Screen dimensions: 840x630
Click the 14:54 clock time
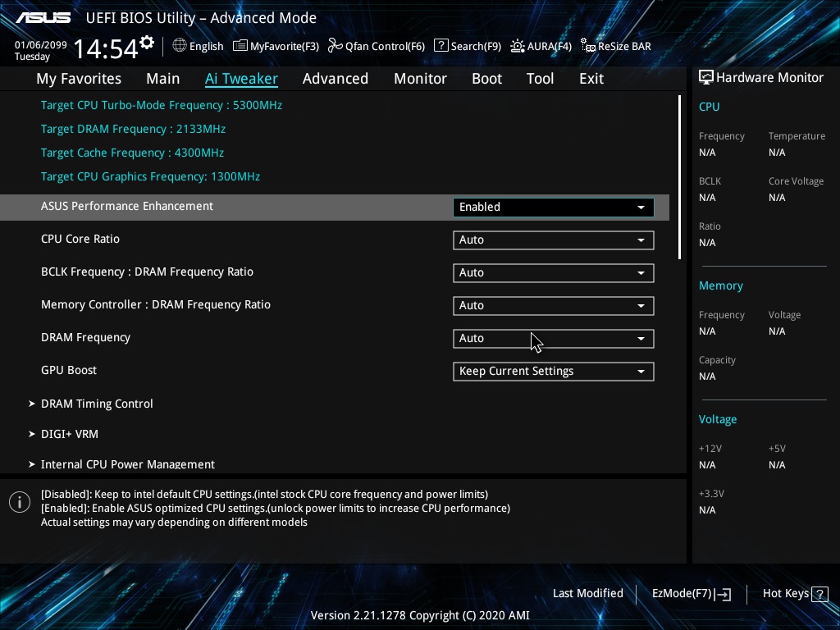point(106,49)
